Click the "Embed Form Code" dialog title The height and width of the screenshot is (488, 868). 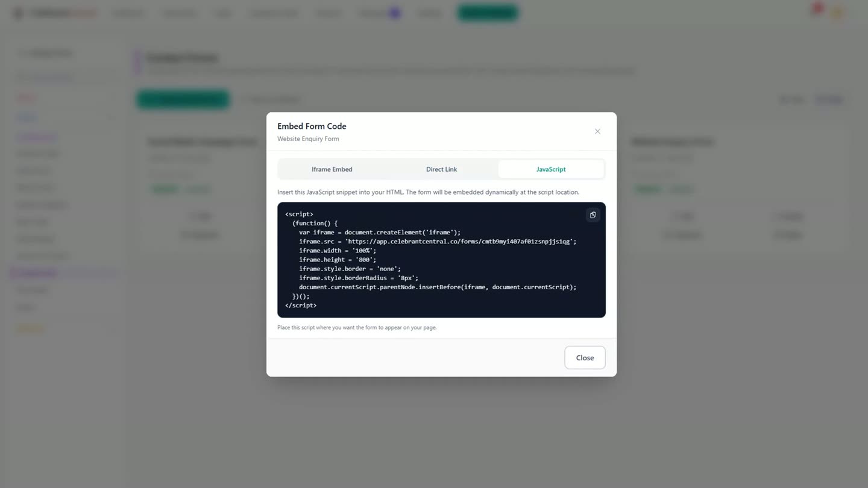click(312, 126)
